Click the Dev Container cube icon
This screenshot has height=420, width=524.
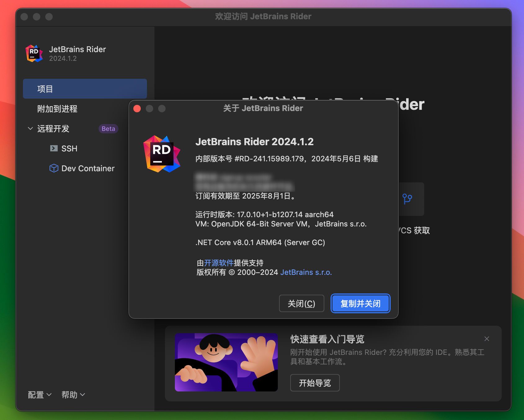[54, 168]
